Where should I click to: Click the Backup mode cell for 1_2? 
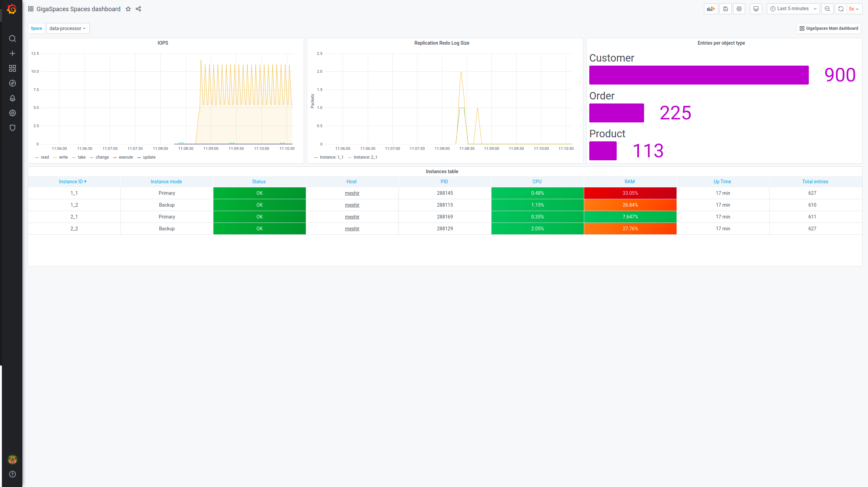167,205
